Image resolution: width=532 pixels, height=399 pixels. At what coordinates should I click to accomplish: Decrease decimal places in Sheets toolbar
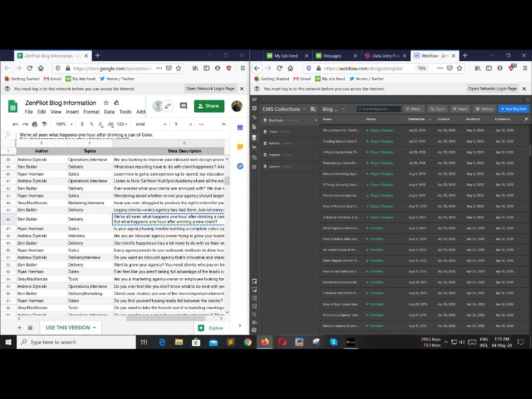[101, 124]
